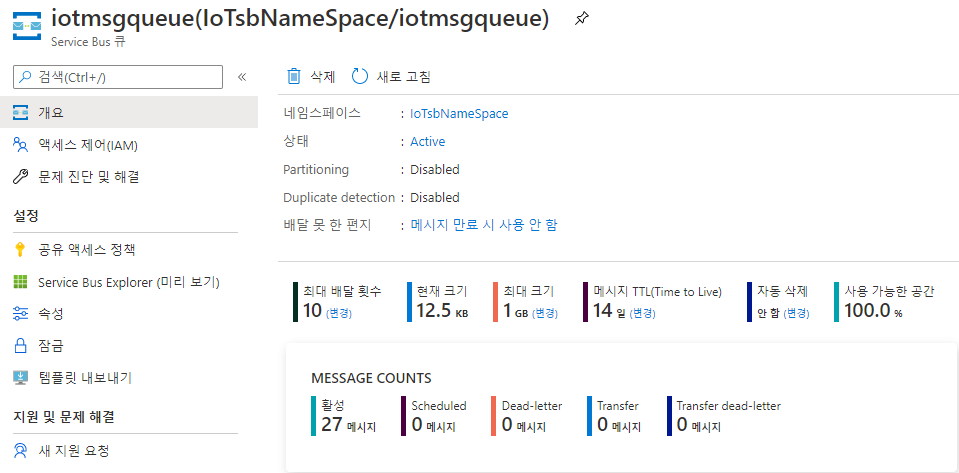The image size is (959, 473).
Task: Click the Transfer 0 메시지 count
Action: coord(620,425)
